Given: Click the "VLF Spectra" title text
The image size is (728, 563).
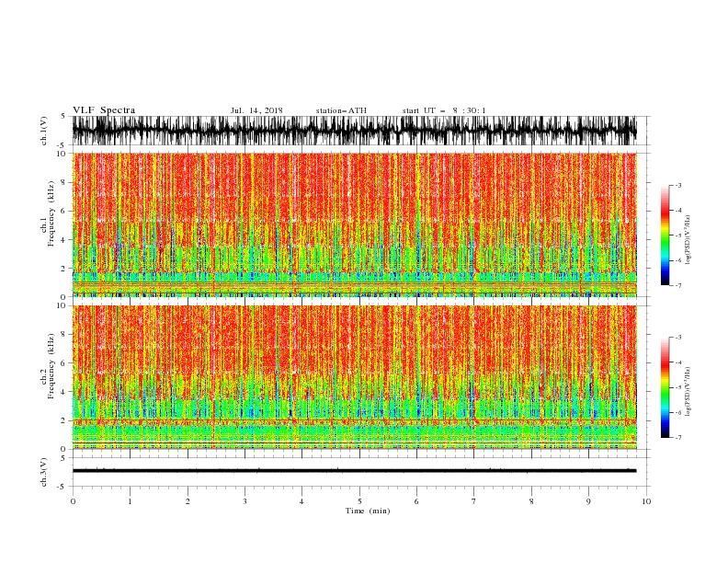Looking at the screenshot, I should point(104,110).
